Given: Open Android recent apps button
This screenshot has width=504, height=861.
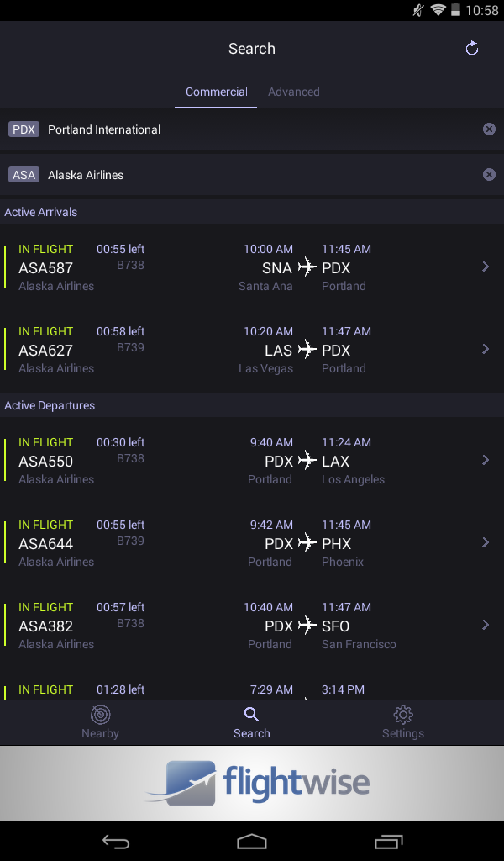Looking at the screenshot, I should [388, 841].
